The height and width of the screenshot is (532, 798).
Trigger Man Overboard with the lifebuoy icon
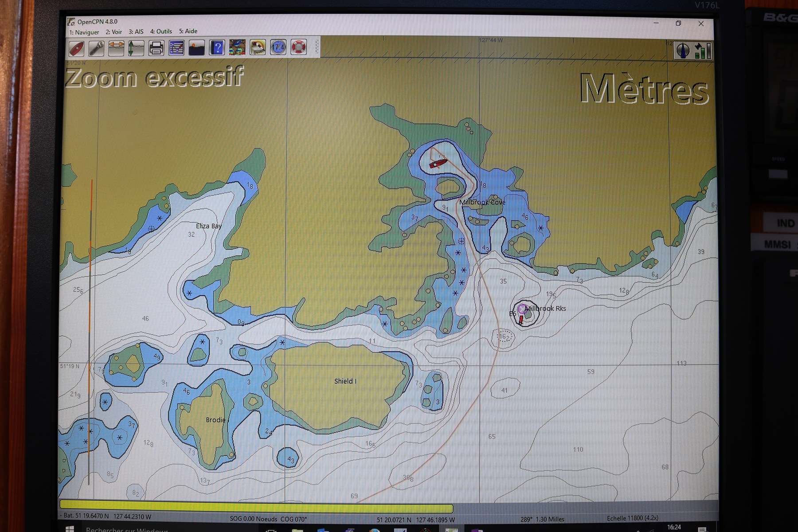(298, 47)
